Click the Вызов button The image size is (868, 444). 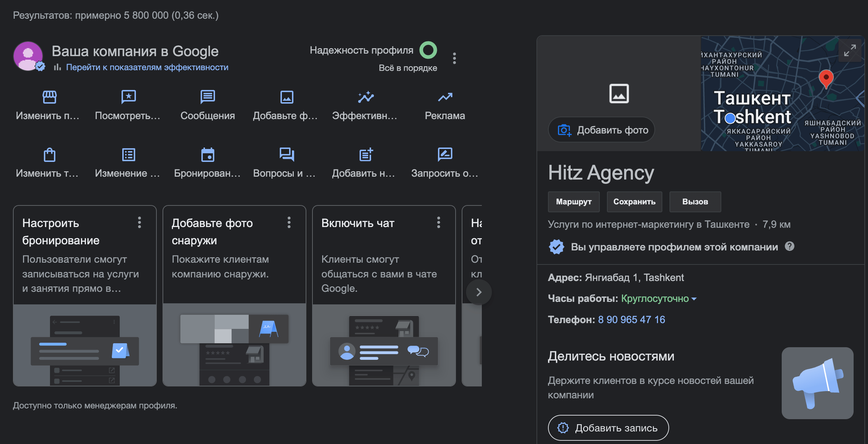click(x=695, y=202)
